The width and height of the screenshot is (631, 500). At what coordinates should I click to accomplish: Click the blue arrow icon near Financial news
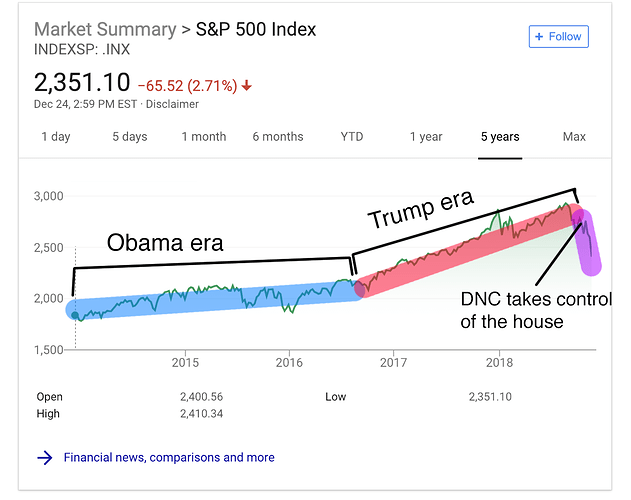point(45,458)
